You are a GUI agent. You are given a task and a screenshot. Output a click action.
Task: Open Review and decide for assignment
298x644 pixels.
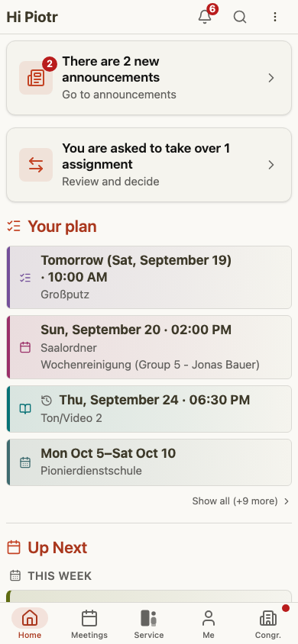(x=111, y=182)
